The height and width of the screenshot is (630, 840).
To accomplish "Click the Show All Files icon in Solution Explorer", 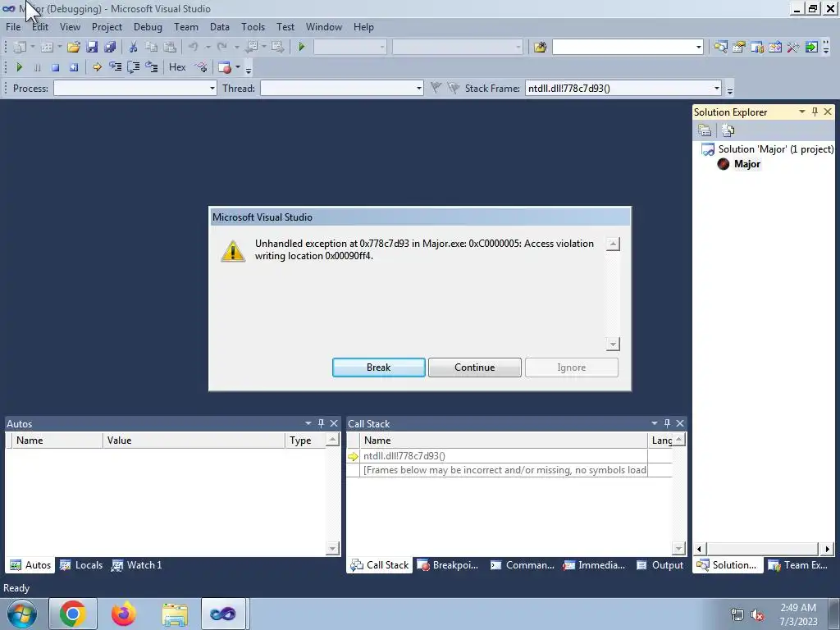I will [728, 130].
